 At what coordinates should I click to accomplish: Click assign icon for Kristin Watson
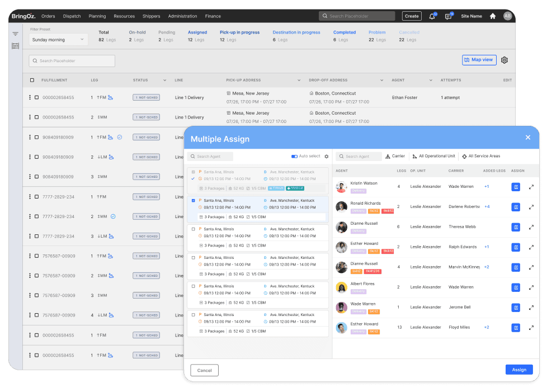click(516, 187)
